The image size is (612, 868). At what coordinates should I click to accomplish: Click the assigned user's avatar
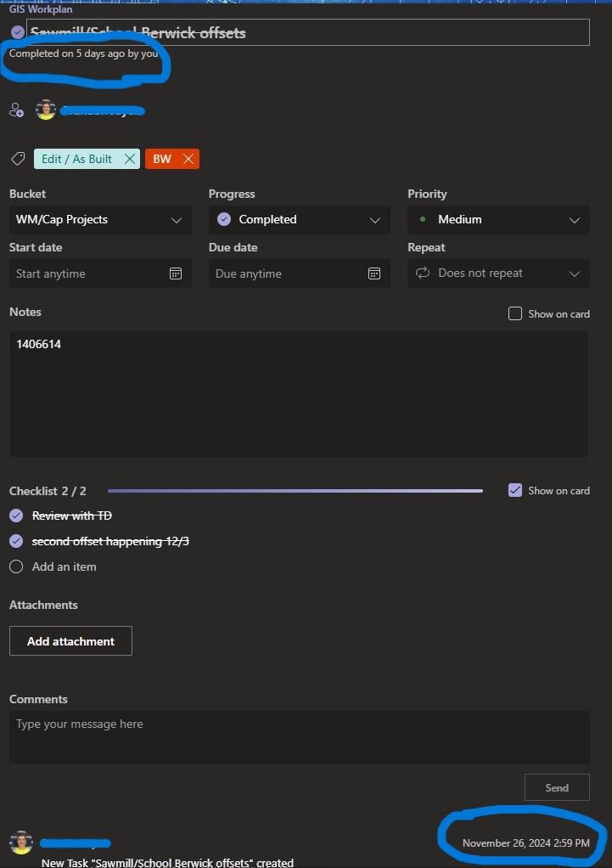coord(45,110)
